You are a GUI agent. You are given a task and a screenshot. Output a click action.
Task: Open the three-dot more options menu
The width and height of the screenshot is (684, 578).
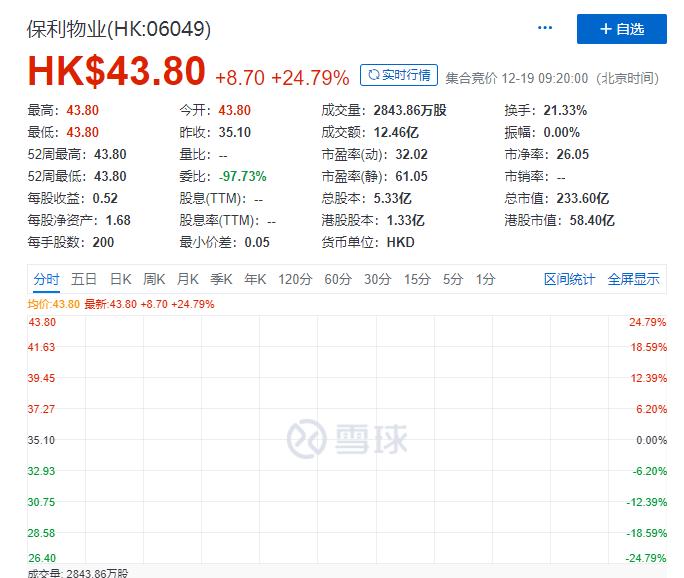[x=545, y=28]
